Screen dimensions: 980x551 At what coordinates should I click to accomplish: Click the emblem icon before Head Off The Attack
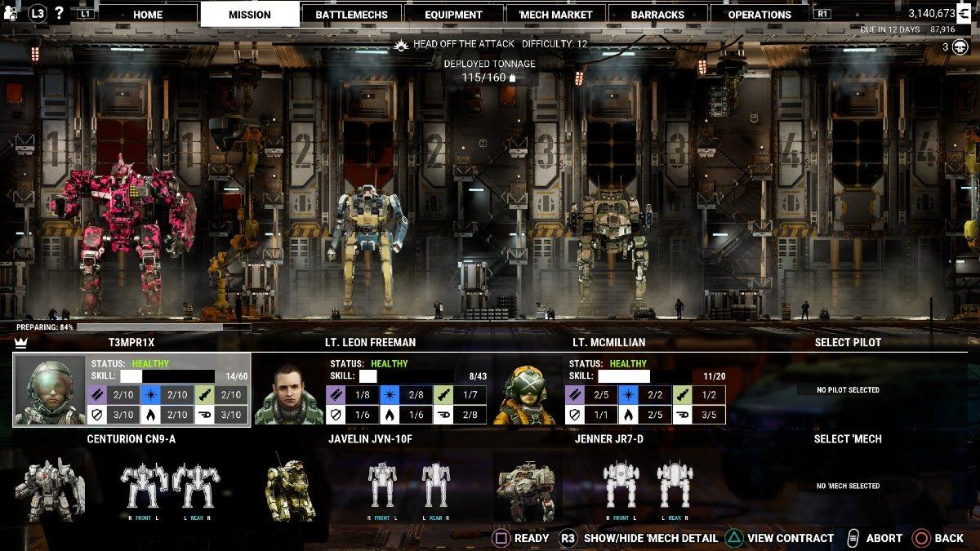(401, 44)
